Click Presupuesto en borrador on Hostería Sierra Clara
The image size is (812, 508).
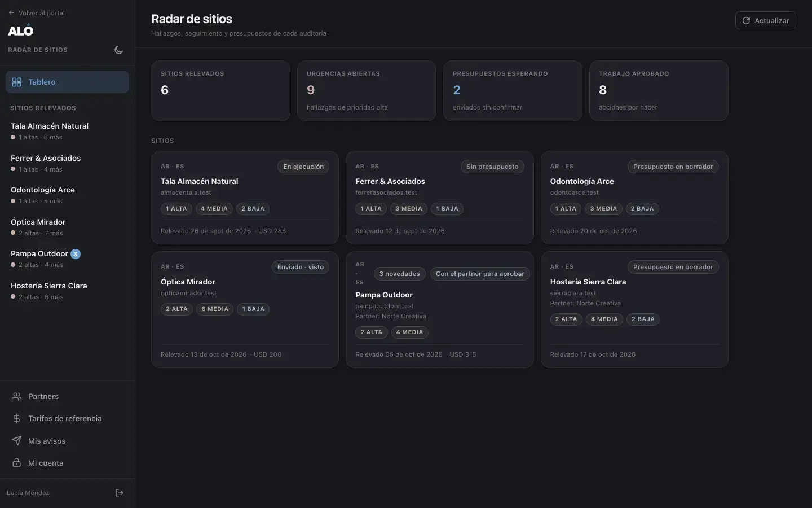[673, 267]
